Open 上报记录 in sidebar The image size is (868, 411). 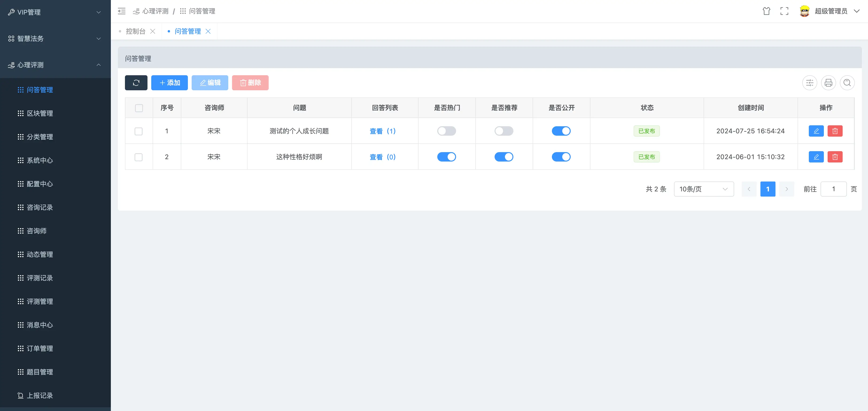point(55,395)
